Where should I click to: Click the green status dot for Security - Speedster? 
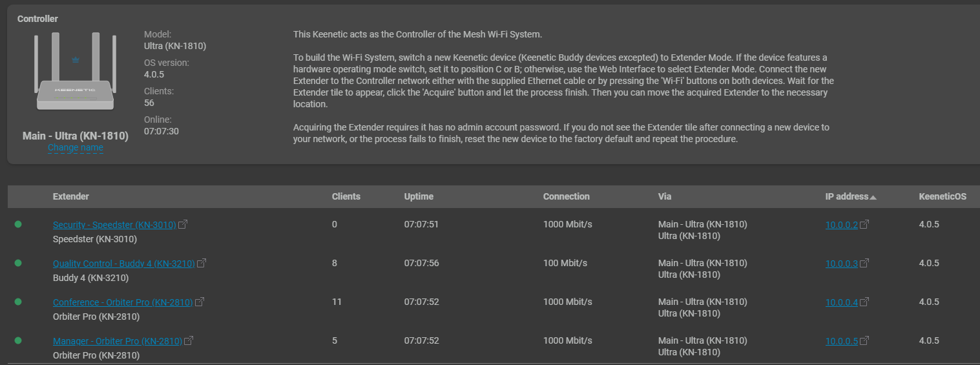click(x=18, y=224)
